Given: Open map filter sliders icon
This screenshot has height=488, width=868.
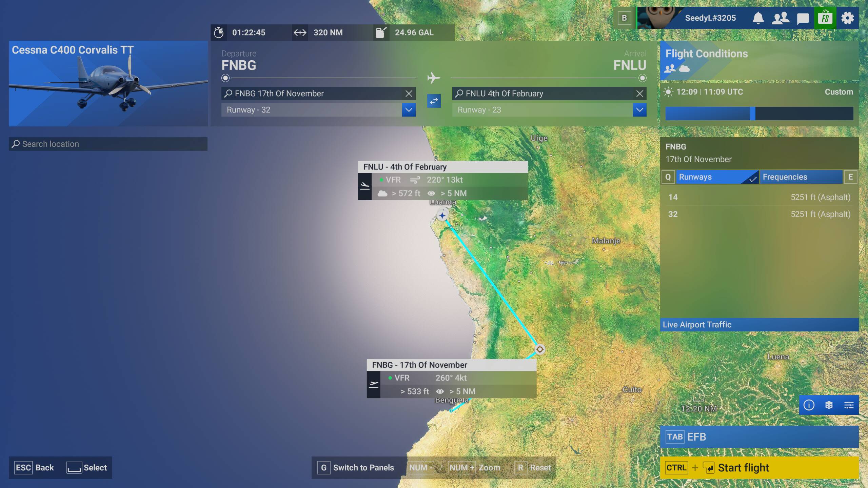Looking at the screenshot, I should click(849, 405).
